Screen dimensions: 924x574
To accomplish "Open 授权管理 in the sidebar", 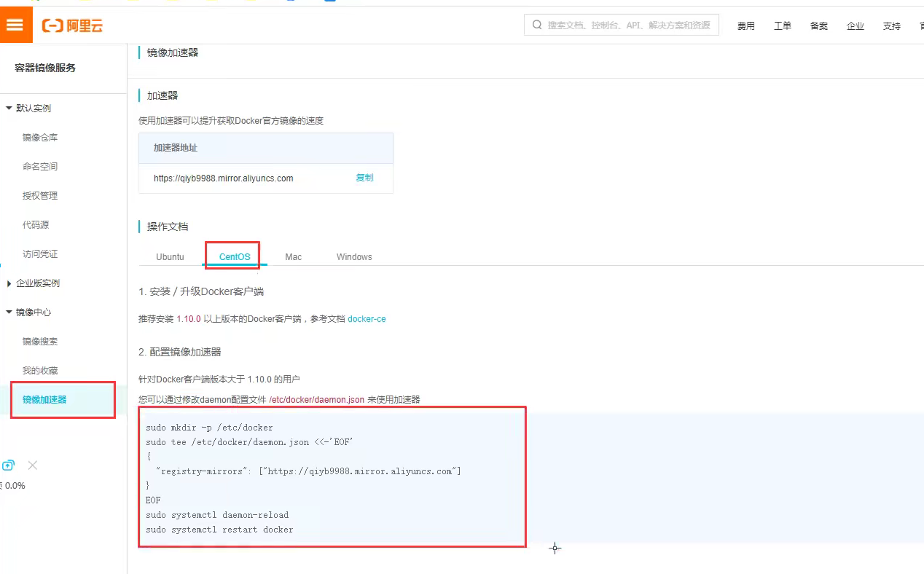I will pos(40,195).
